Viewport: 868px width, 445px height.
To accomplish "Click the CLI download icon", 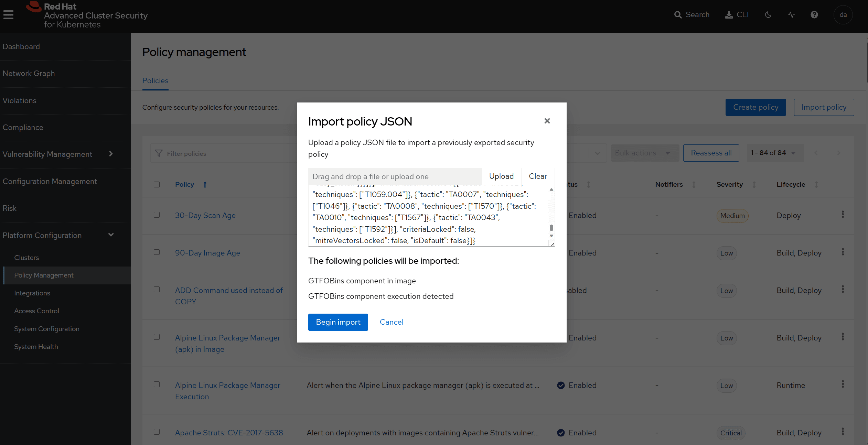I will click(729, 15).
